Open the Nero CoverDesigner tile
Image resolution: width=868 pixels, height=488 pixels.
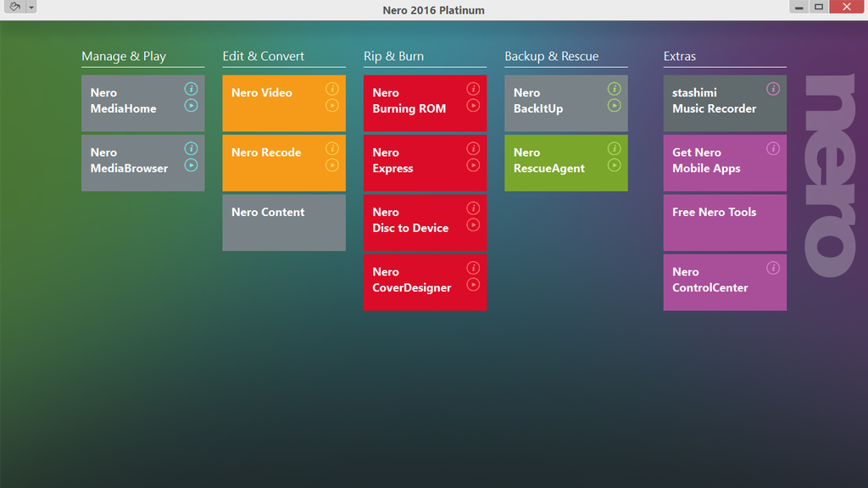(x=426, y=283)
